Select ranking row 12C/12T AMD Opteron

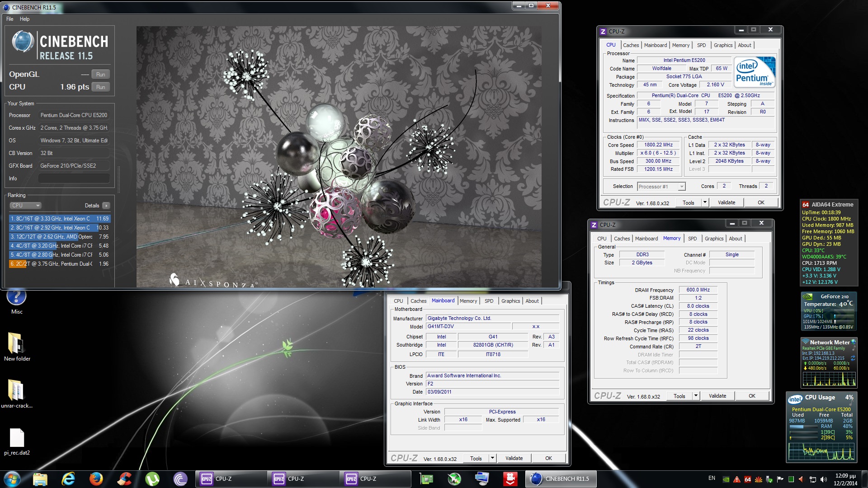(59, 237)
